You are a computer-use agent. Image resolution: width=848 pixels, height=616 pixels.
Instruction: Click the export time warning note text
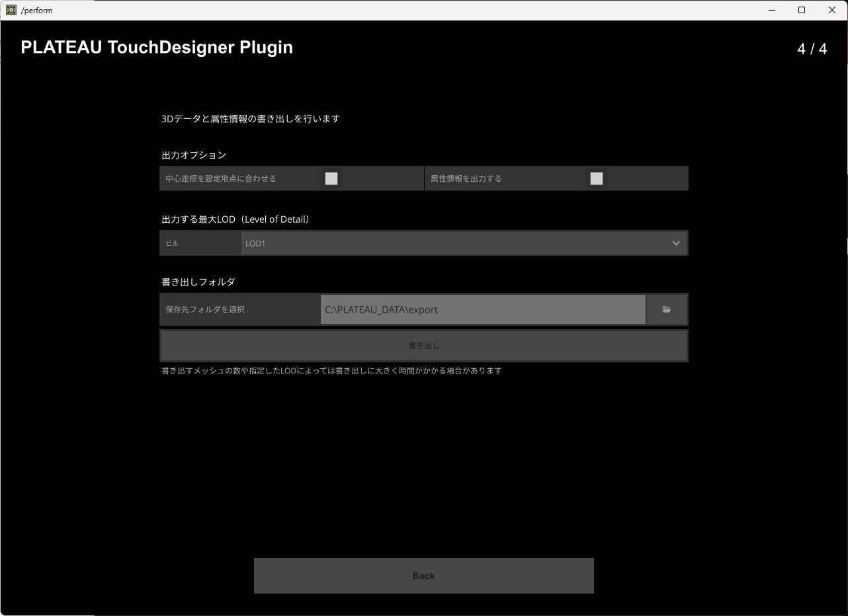click(331, 371)
